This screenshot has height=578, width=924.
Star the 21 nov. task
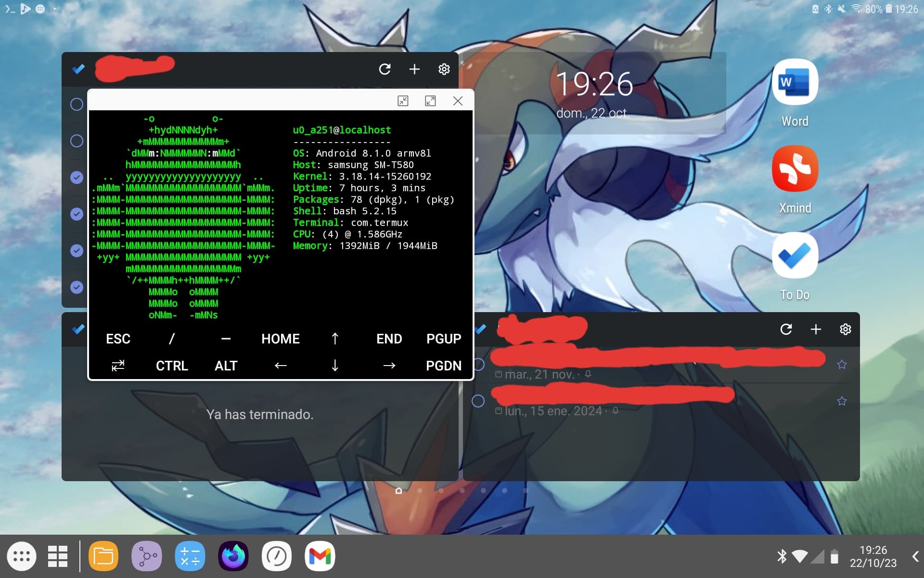pyautogui.click(x=842, y=365)
